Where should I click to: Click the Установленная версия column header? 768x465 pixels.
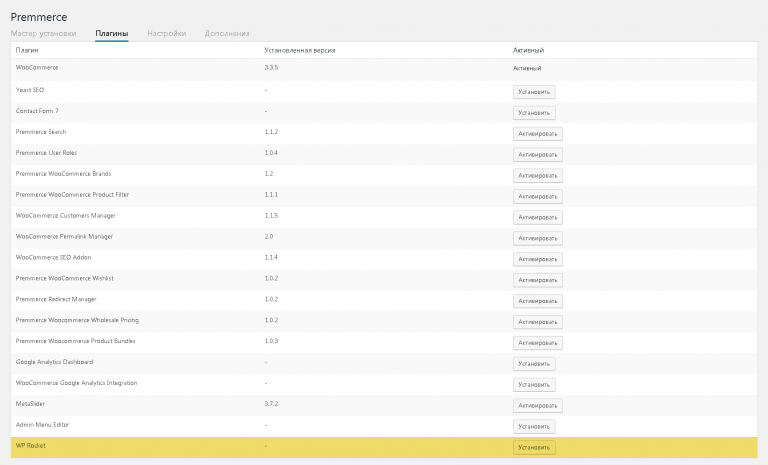[x=300, y=50]
